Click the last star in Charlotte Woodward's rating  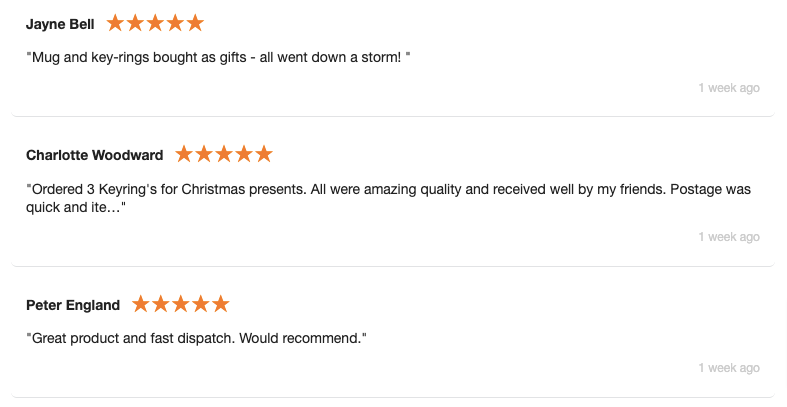click(x=264, y=154)
